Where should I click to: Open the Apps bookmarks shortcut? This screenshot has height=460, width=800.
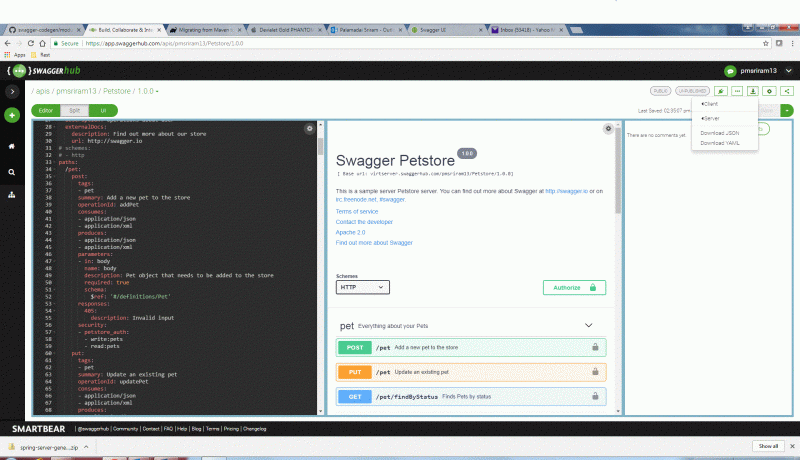click(15, 55)
